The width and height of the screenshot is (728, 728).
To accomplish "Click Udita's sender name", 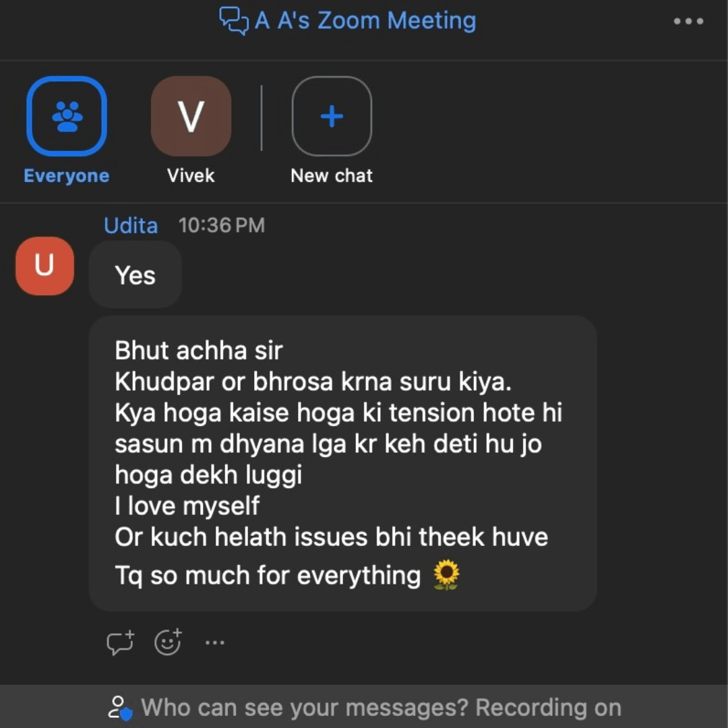I will (x=131, y=226).
